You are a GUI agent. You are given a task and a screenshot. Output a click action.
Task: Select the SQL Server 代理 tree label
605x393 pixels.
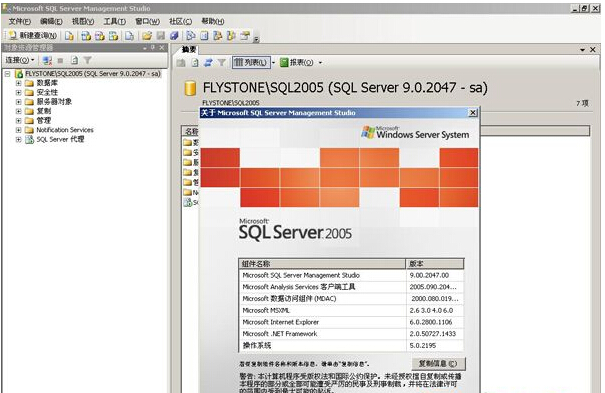pos(60,140)
